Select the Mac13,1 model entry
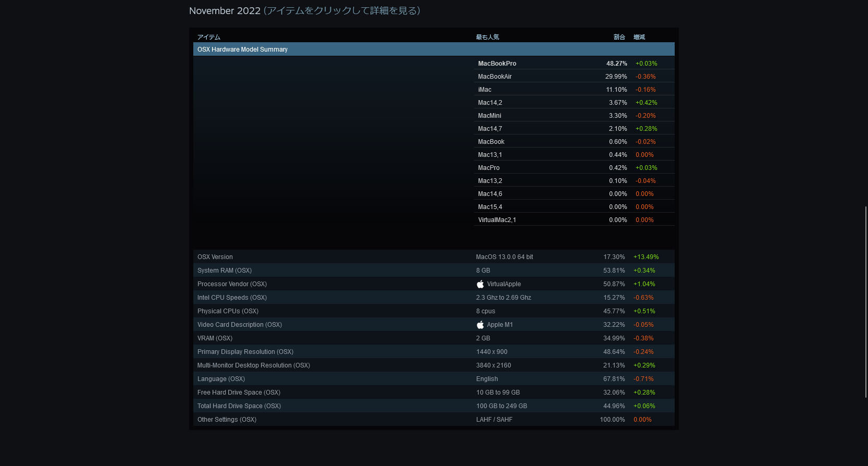Viewport: 868px width, 466px height. click(574, 155)
